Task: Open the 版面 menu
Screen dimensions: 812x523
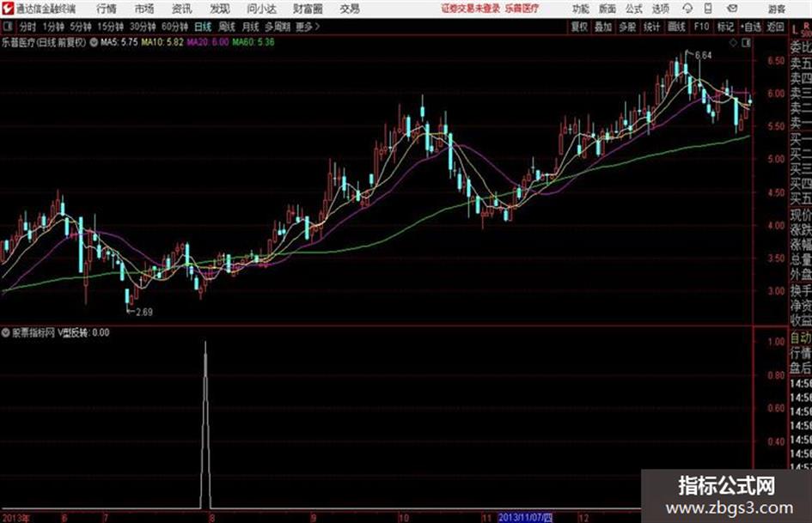Action: coord(607,9)
